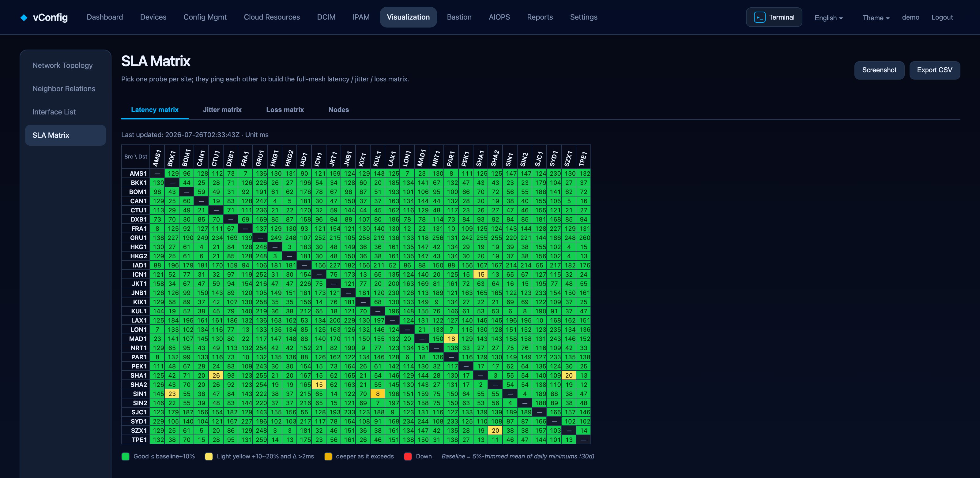This screenshot has height=478, width=980.
Task: Open Network Topology in sidebar
Action: pos(66,65)
